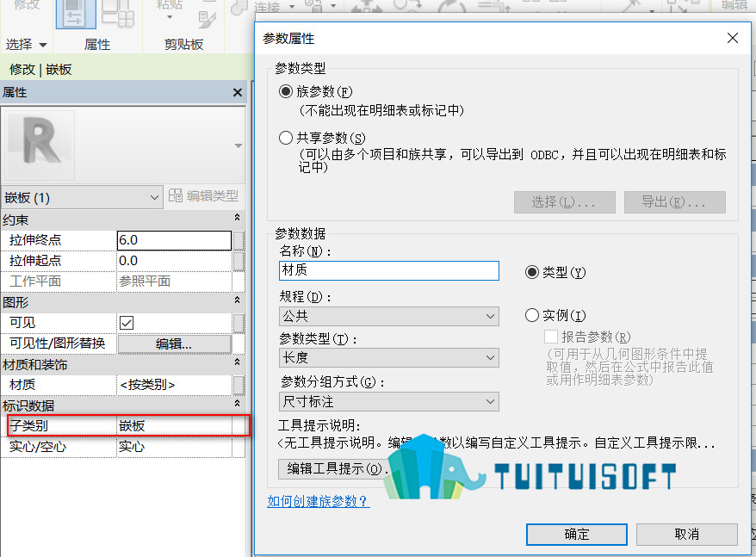Click the Family Types icon in ribbon

[118, 14]
